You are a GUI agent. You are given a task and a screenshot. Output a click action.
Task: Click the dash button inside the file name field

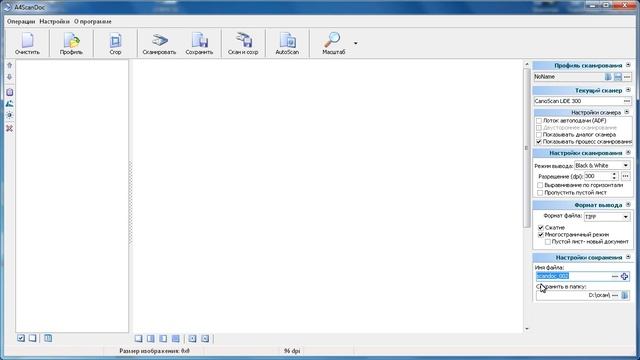615,276
